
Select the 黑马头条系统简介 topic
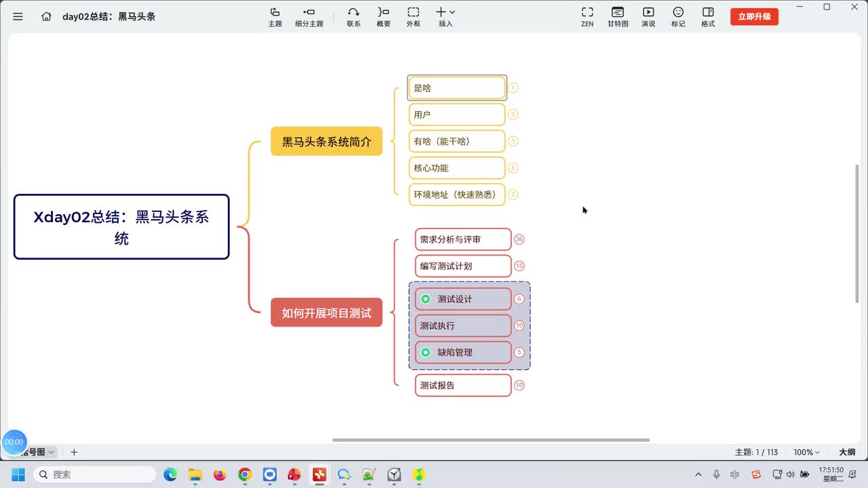point(327,142)
